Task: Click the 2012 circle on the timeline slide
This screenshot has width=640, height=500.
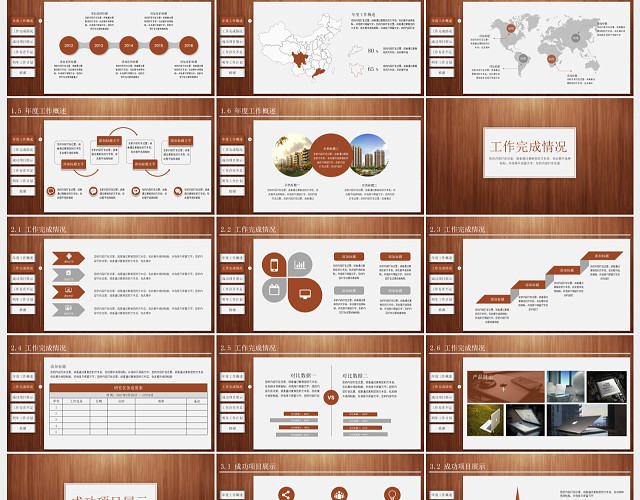Action: (69, 45)
